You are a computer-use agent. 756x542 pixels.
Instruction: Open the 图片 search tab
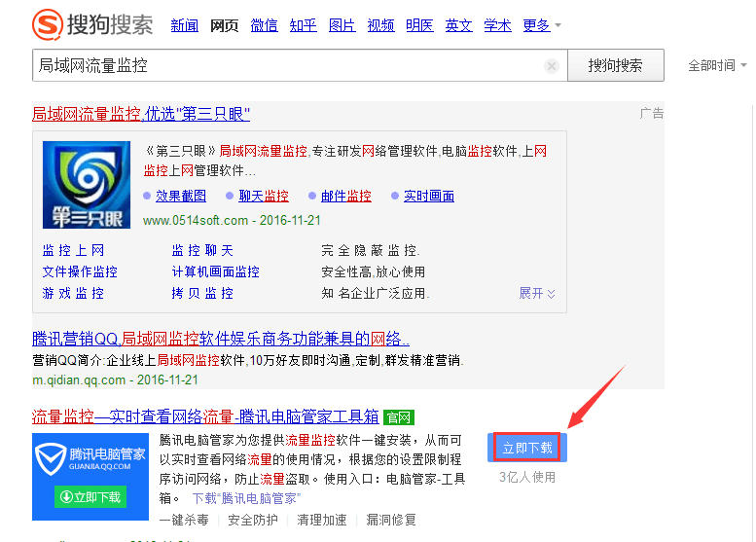coord(342,25)
